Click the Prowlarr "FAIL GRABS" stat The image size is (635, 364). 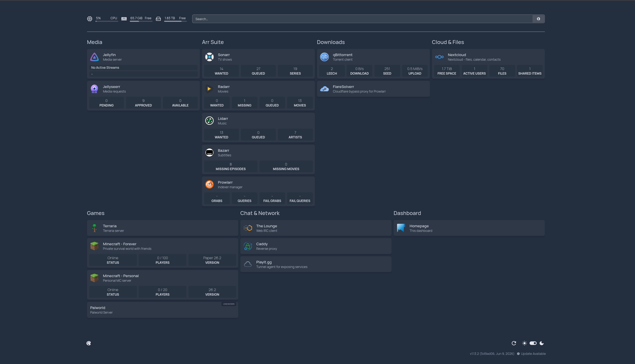[x=272, y=198]
